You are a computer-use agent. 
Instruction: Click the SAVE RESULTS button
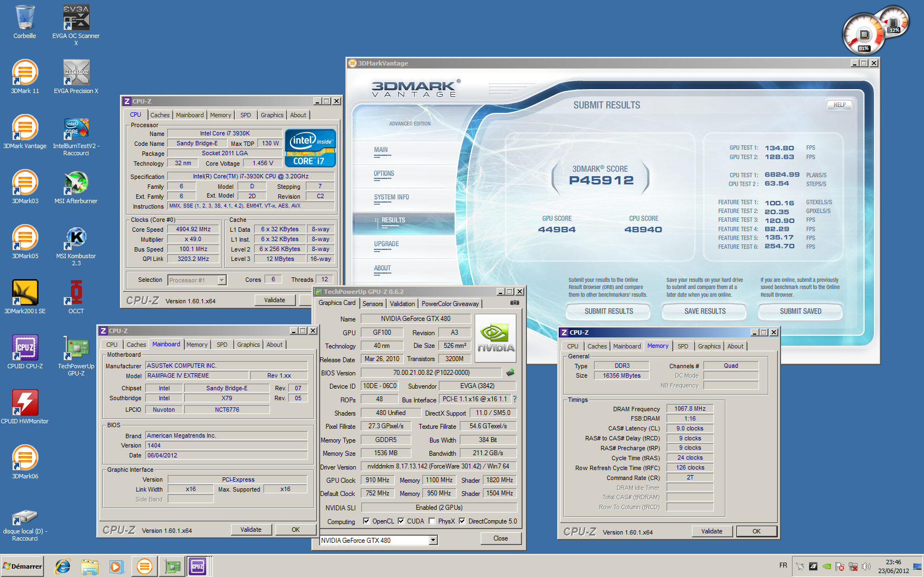(705, 312)
